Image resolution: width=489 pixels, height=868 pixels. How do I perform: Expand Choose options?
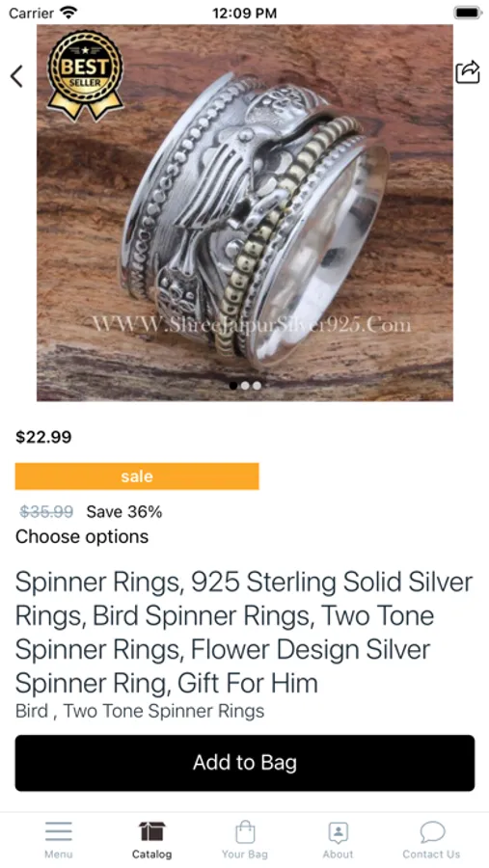click(x=82, y=536)
